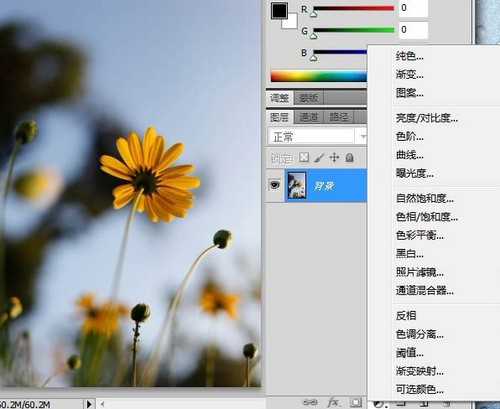
Task: Click the red R channel slider
Action: [353, 9]
